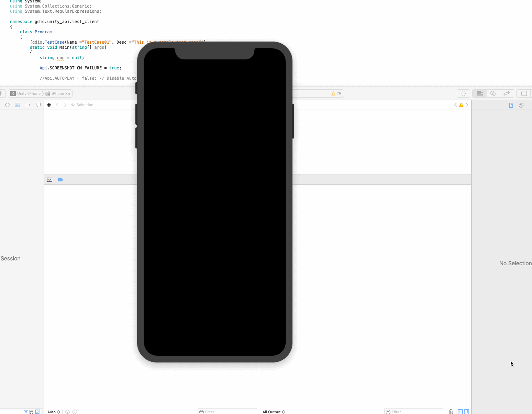Screen dimensions: 532x414
Task: Show the Breakpoint navigator
Action: click(28, 105)
